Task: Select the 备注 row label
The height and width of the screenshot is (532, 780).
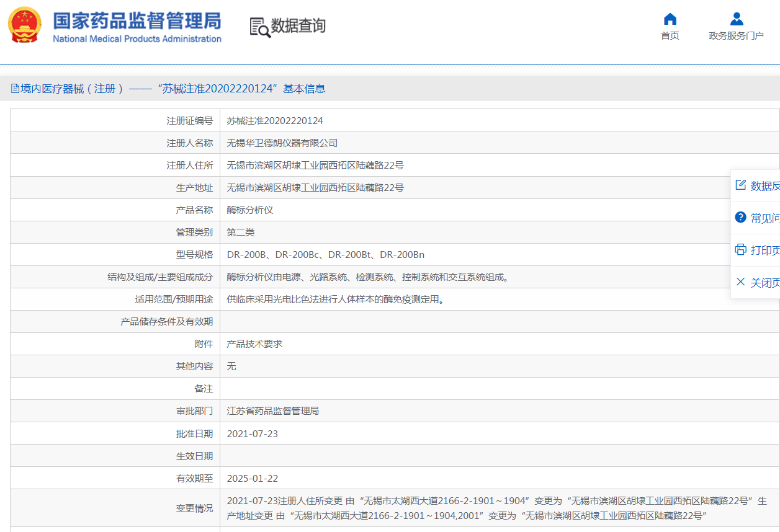Action: tap(204, 389)
